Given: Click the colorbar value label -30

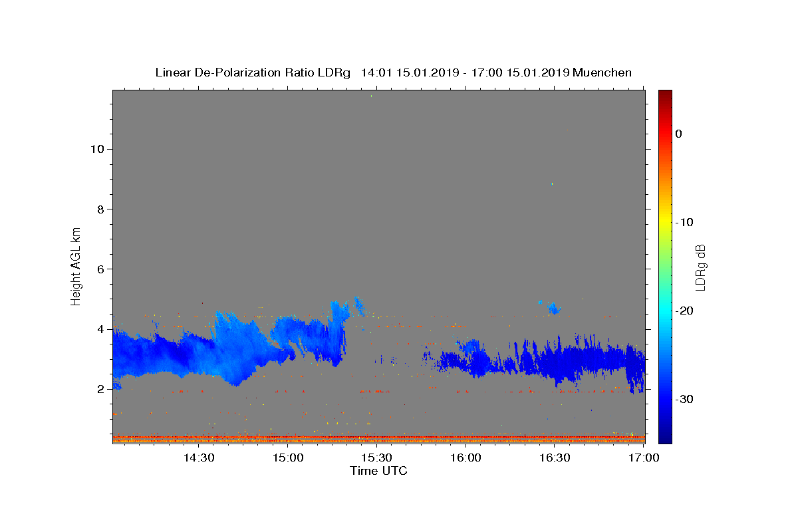Looking at the screenshot, I should click(x=684, y=399).
